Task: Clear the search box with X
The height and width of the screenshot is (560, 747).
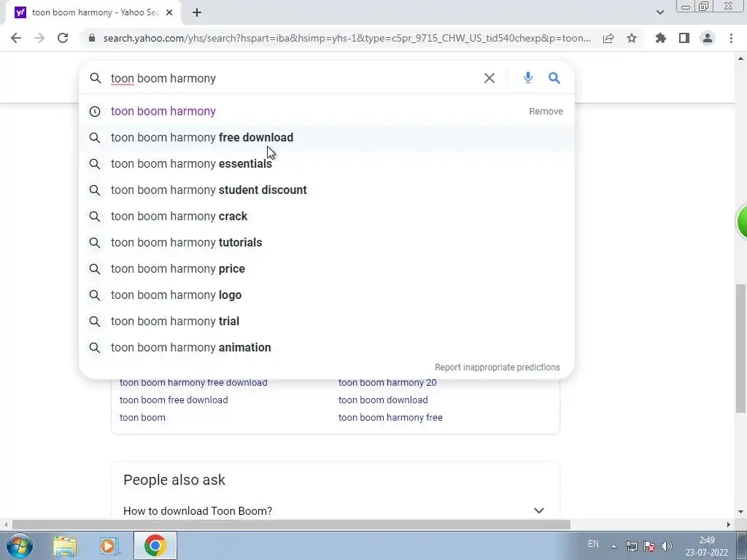Action: tap(489, 78)
